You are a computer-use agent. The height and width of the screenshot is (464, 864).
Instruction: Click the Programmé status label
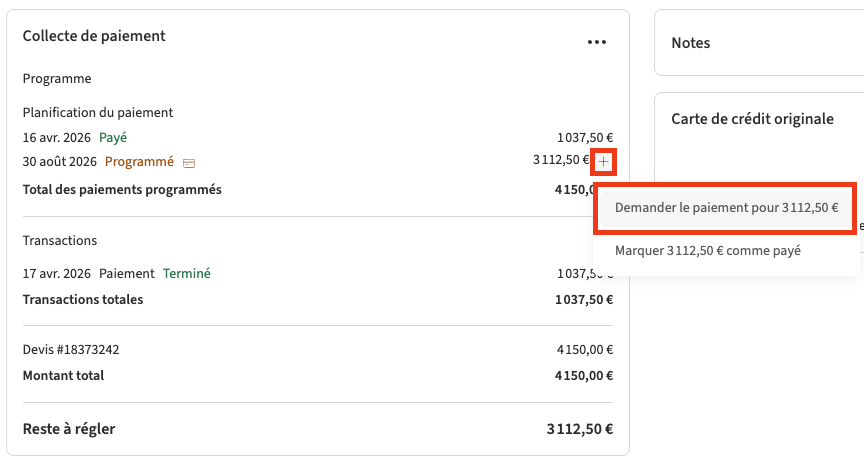click(139, 162)
